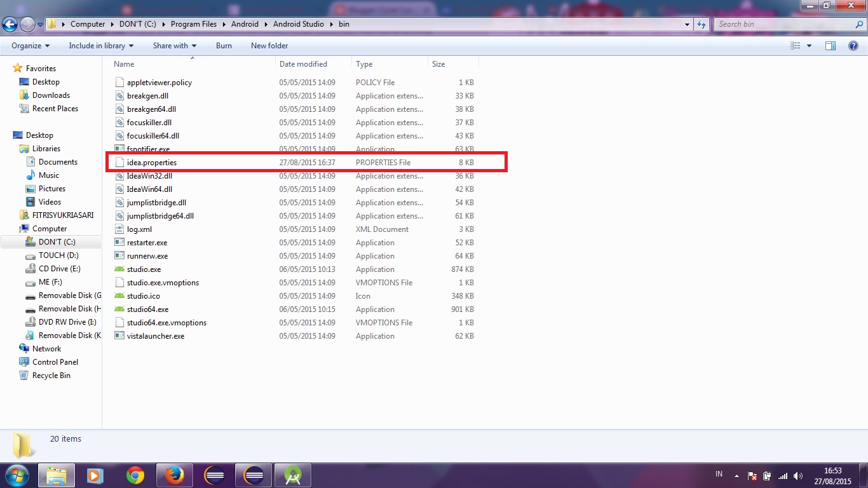The height and width of the screenshot is (488, 868).
Task: Open the Share with menu
Action: click(175, 46)
